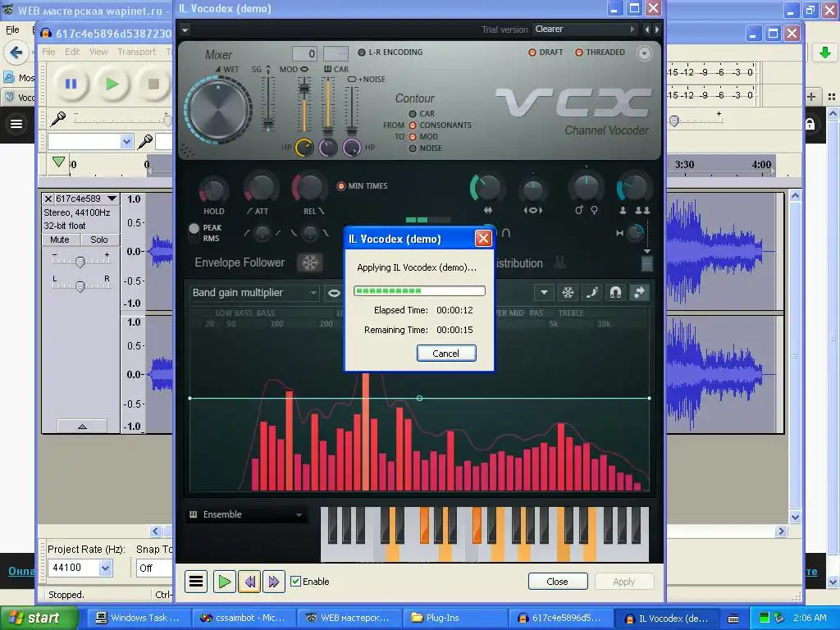Open Audacity View menu
The image size is (840, 630).
point(98,52)
